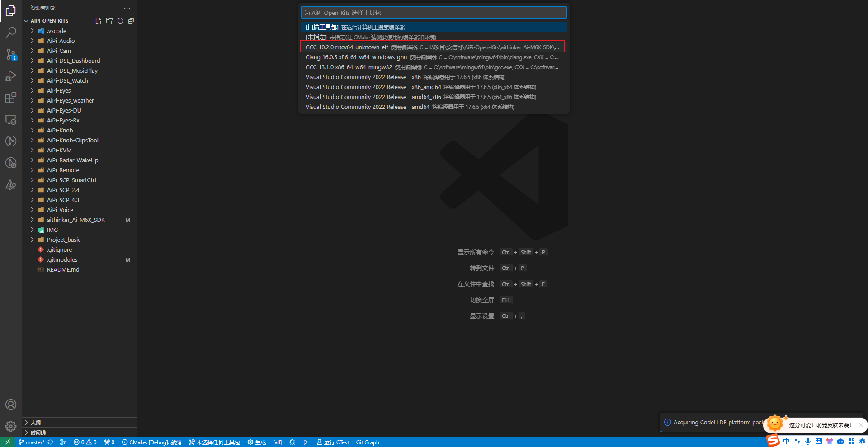Select the scan for kits option

434,27
